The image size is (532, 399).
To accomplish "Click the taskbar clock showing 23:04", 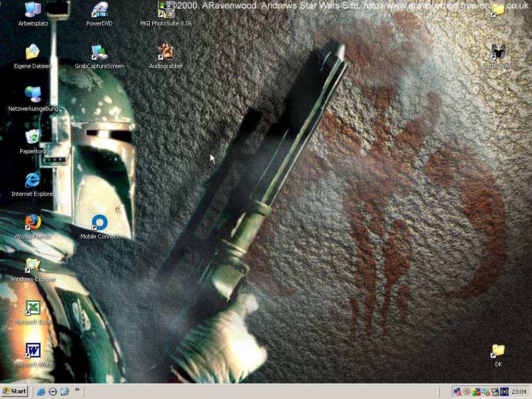I will point(519,392).
